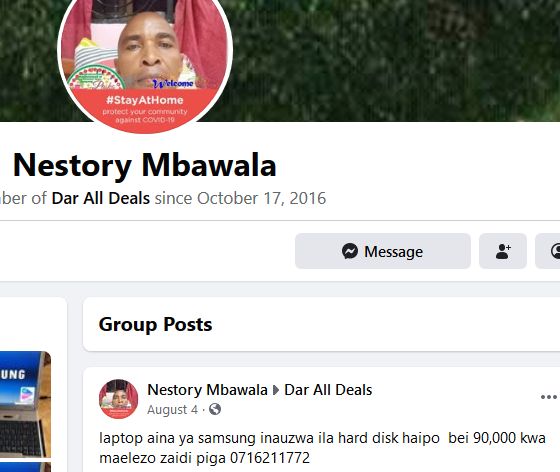The image size is (560, 472).
Task: Open Nestory Mbawala link in post header
Action: click(207, 390)
